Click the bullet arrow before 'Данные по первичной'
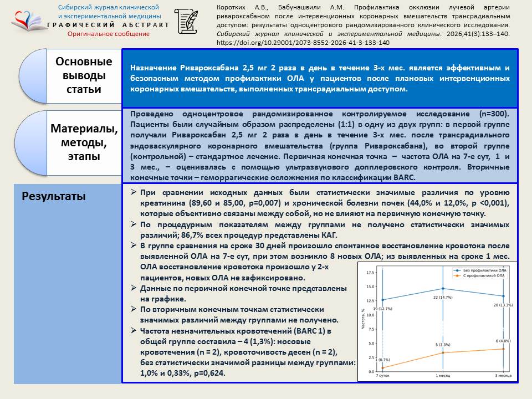 134,288
